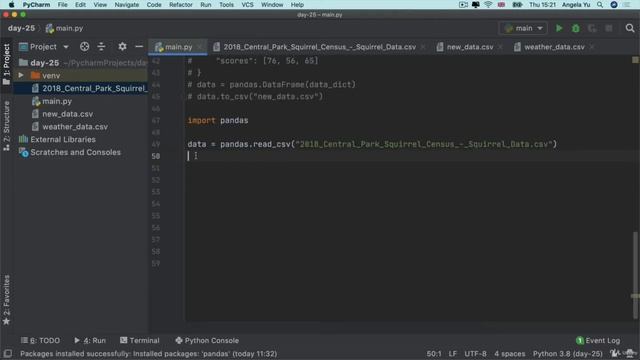Open the File menu
640x360 pixels.
coord(62,5)
